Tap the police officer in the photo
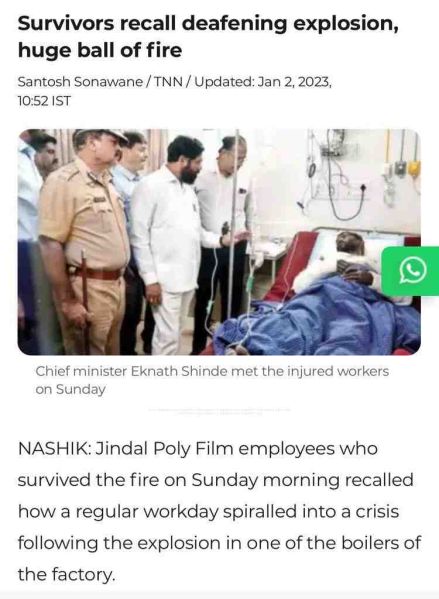439x599 pixels. 86,241
